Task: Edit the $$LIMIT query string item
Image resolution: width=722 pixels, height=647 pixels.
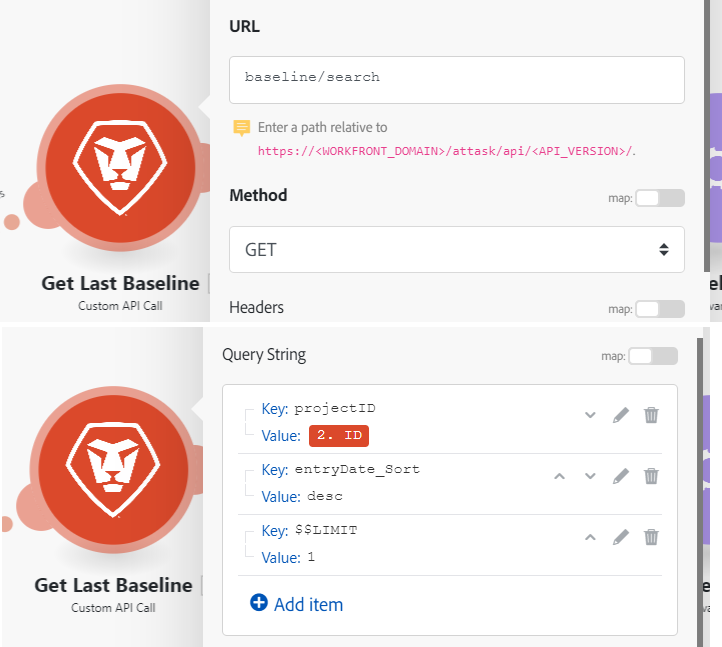Action: tap(621, 537)
